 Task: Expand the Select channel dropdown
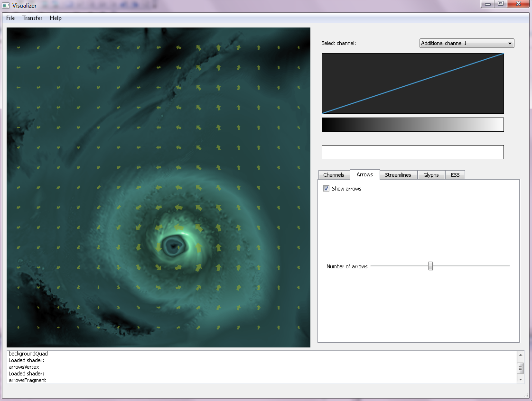(467, 43)
